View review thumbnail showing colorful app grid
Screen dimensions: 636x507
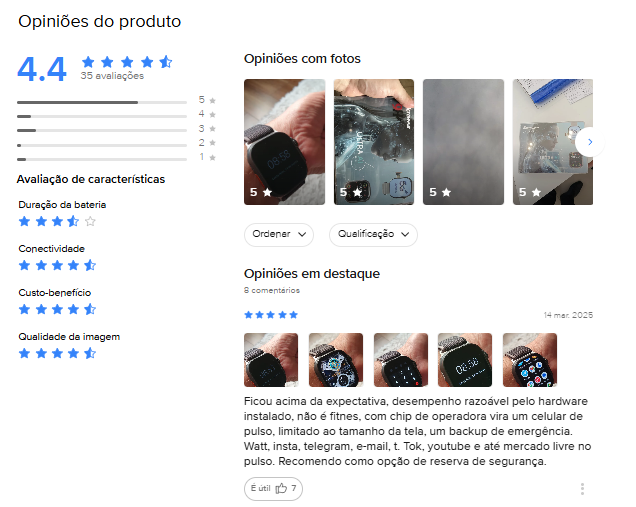[x=530, y=360]
